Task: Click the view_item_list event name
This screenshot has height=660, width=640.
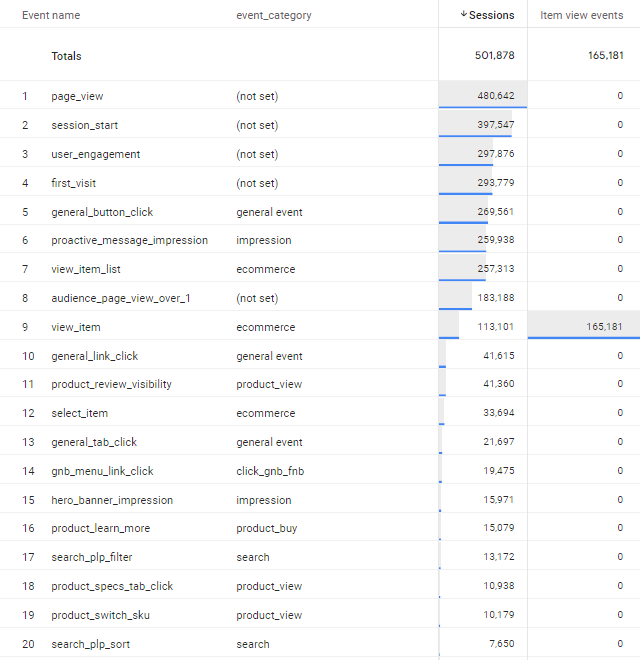Action: [86, 269]
